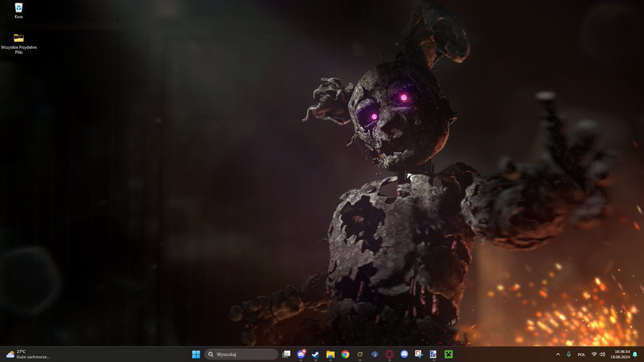The width and height of the screenshot is (644, 362).
Task: Open File Explorer from the taskbar
Action: (x=331, y=354)
